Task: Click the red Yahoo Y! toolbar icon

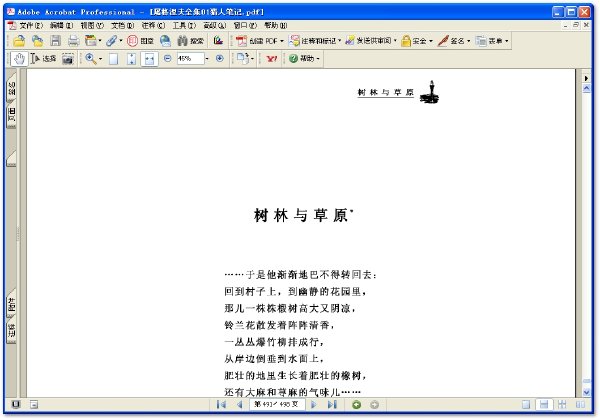Action: click(x=272, y=59)
